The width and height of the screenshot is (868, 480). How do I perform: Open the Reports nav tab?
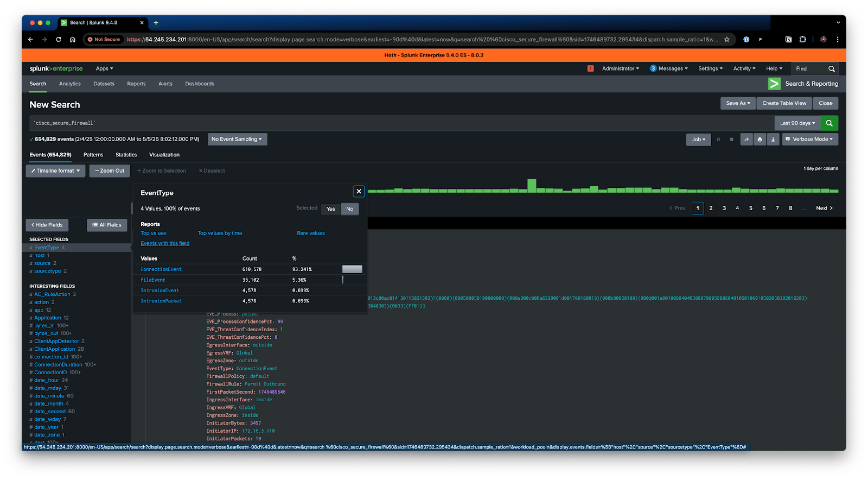point(136,84)
